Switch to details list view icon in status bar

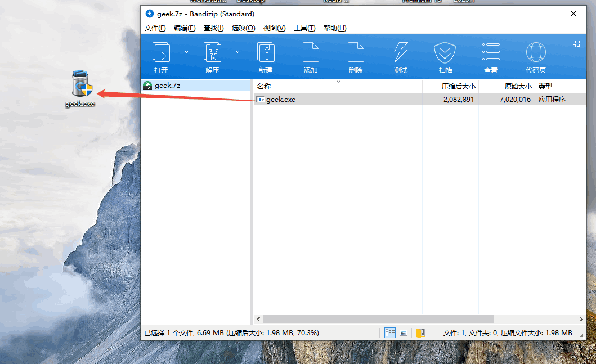tap(390, 333)
